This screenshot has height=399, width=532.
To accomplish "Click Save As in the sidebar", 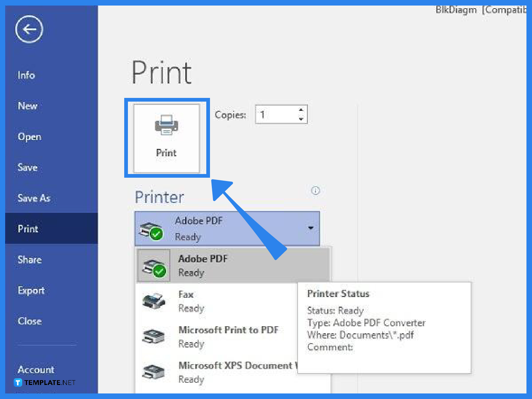I will tap(34, 198).
